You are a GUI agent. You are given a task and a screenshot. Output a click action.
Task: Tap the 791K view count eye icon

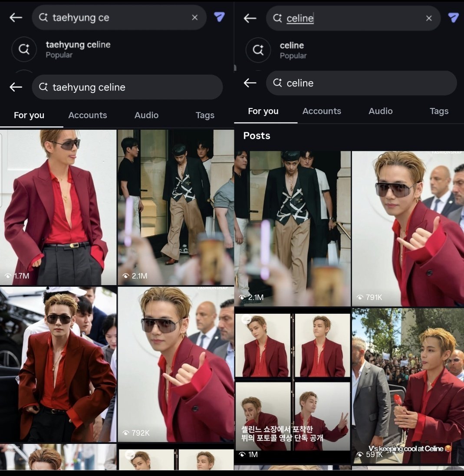click(x=360, y=297)
